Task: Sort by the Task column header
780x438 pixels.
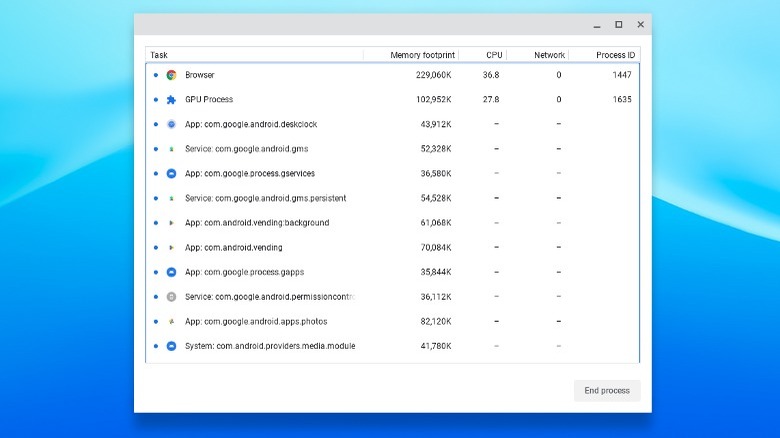Action: pos(160,55)
